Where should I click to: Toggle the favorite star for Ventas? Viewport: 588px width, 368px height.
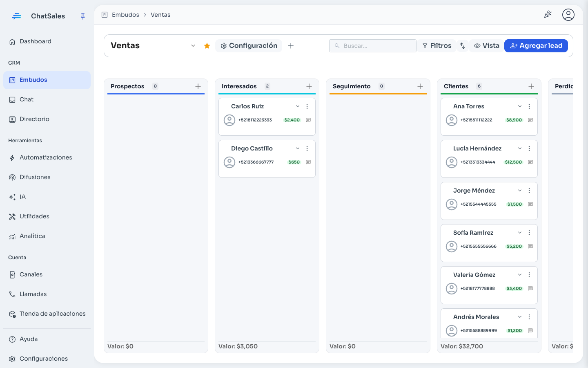[207, 46]
